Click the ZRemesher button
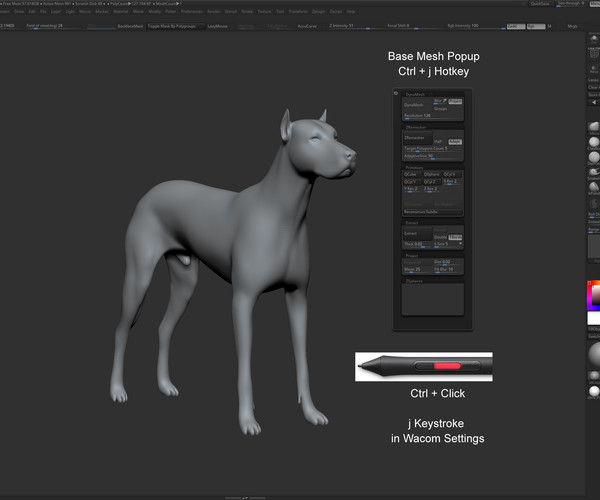 417,138
